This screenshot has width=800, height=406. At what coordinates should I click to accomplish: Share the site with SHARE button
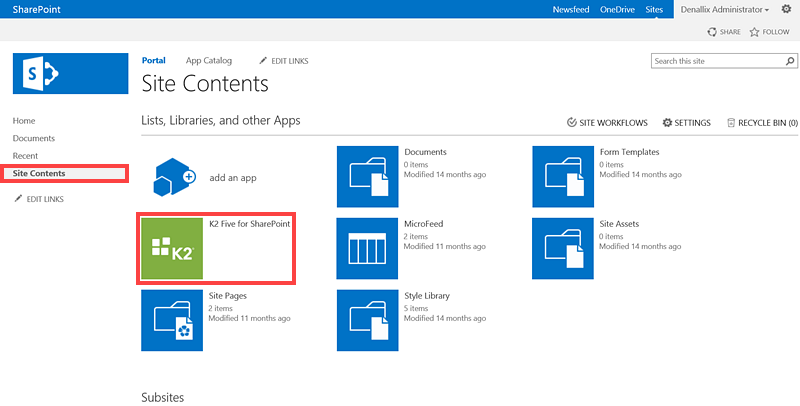click(x=724, y=32)
